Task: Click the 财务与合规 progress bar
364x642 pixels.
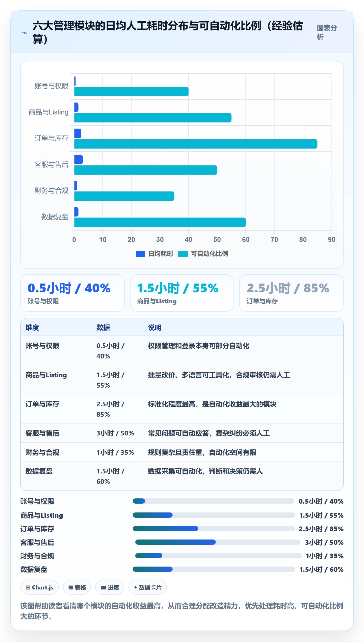Action: (x=218, y=556)
